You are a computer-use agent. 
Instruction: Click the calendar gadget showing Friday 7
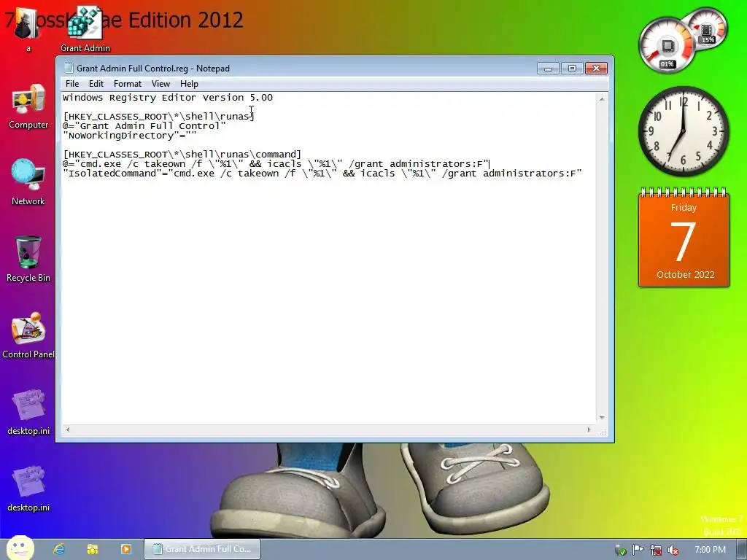click(684, 237)
